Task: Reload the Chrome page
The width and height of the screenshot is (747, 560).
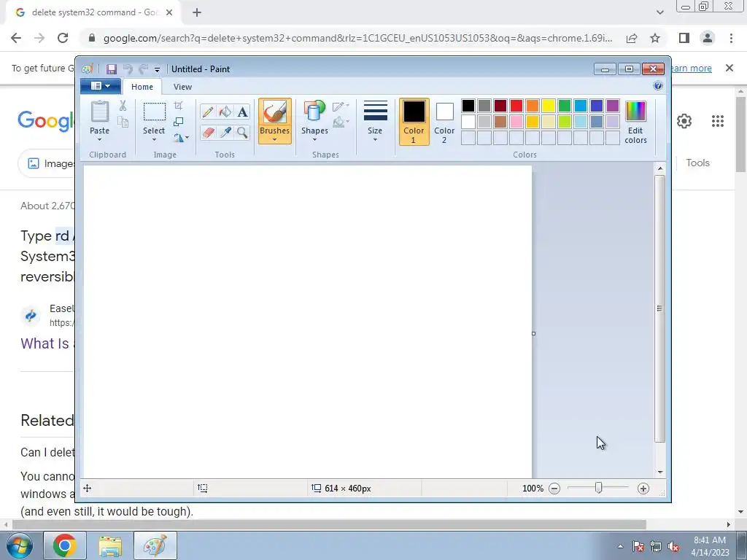Action: pyautogui.click(x=63, y=38)
